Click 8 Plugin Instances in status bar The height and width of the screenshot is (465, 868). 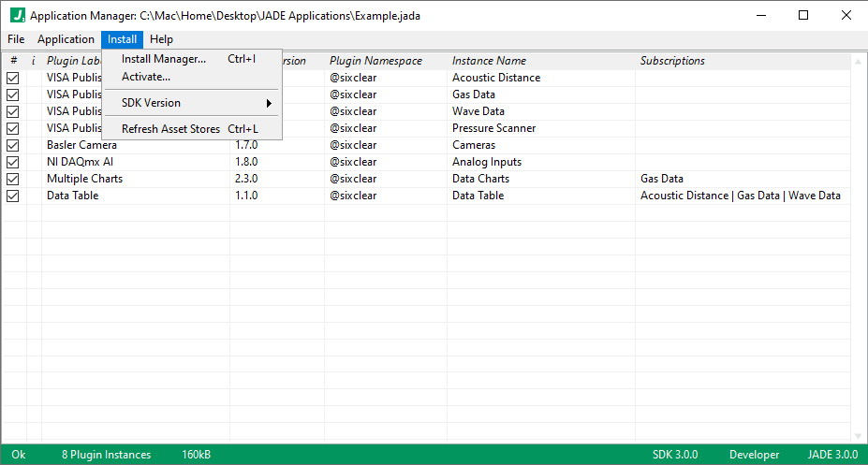tap(107, 455)
